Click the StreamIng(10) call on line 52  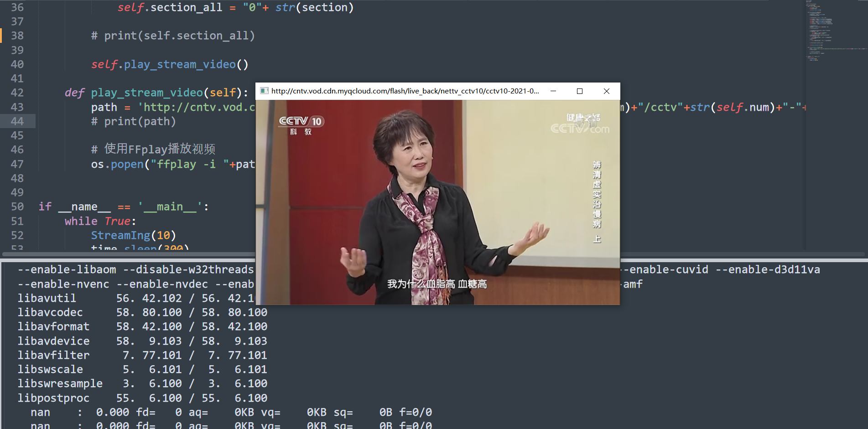click(132, 235)
